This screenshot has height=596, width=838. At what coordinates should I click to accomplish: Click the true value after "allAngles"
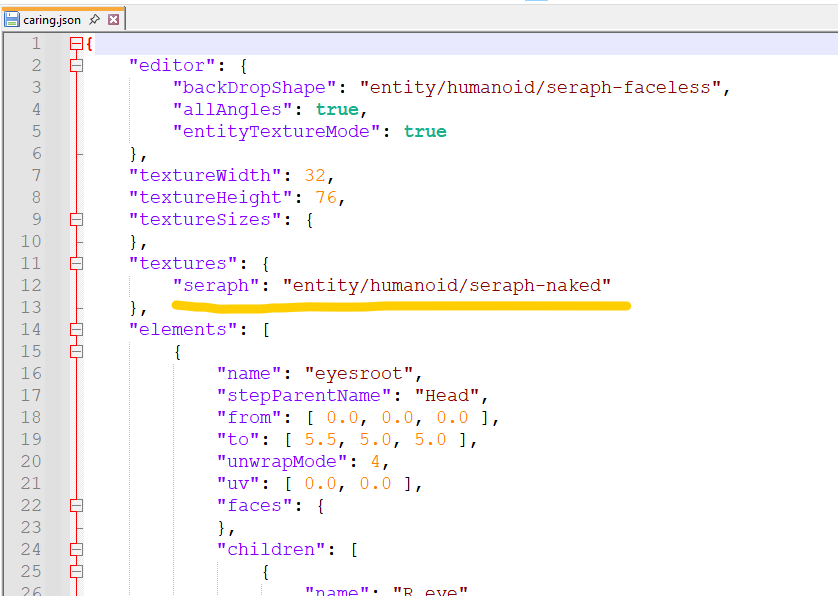pos(338,110)
